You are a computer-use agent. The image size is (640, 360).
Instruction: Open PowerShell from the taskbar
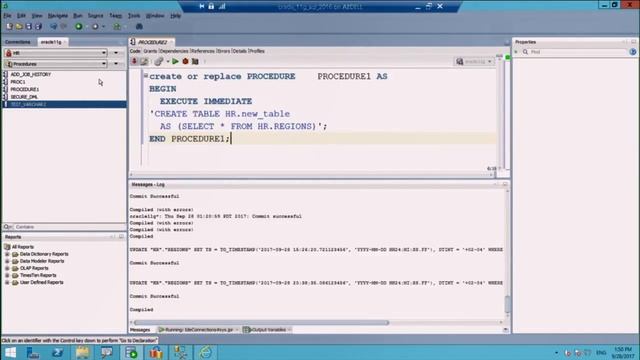58,352
